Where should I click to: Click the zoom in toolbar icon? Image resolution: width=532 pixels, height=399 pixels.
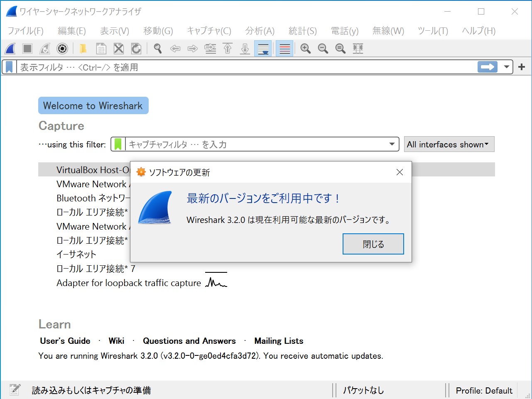305,49
